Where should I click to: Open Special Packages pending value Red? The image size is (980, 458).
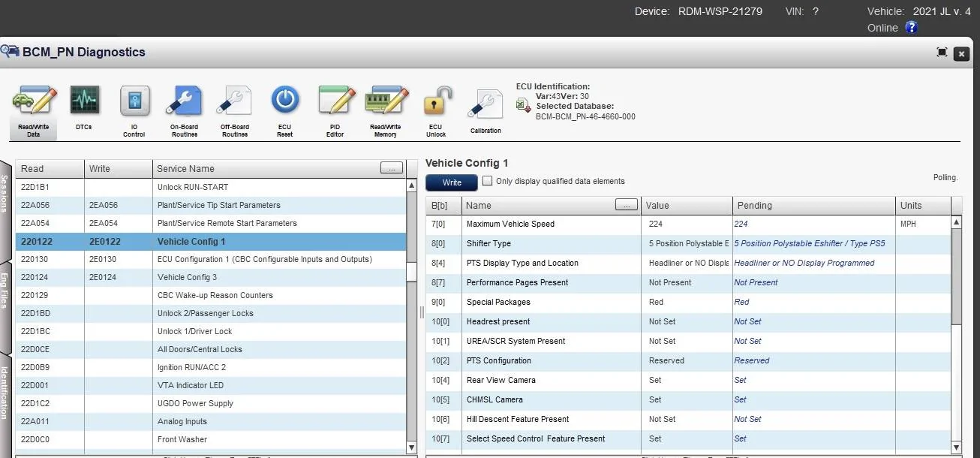[813, 302]
